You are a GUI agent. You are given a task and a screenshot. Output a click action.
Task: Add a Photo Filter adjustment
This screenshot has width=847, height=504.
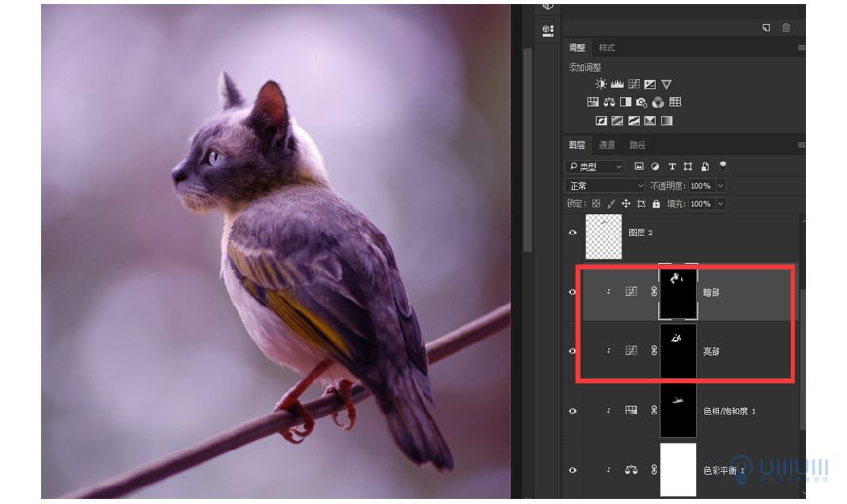point(642,102)
